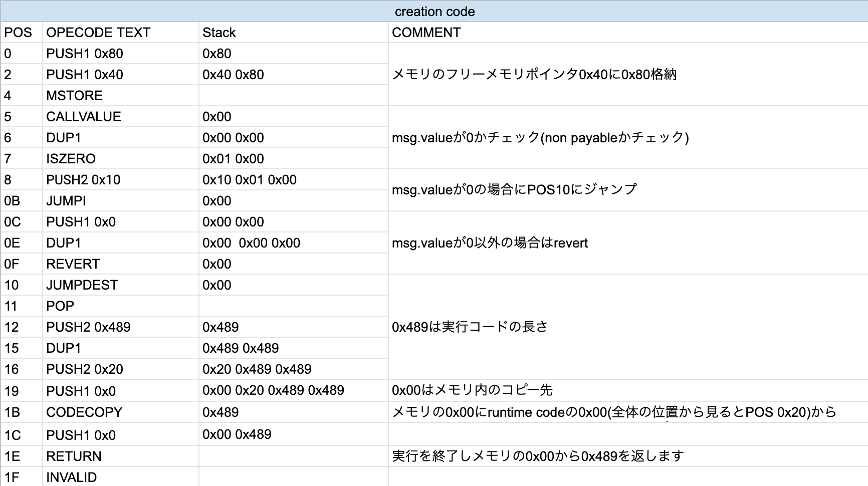Image resolution: width=868 pixels, height=486 pixels.
Task: Select stack cell '0x40 0x80'
Action: [293, 75]
